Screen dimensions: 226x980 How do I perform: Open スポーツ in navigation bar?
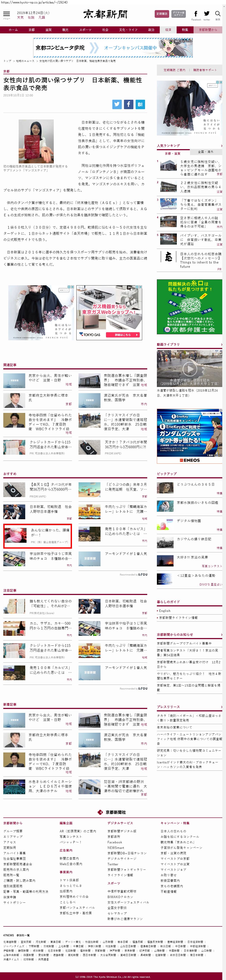(x=85, y=30)
